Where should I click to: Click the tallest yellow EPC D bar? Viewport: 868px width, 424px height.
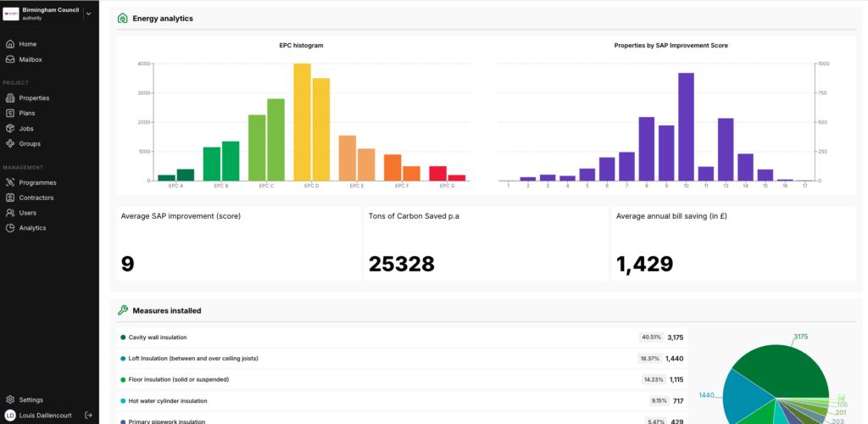[x=302, y=123]
